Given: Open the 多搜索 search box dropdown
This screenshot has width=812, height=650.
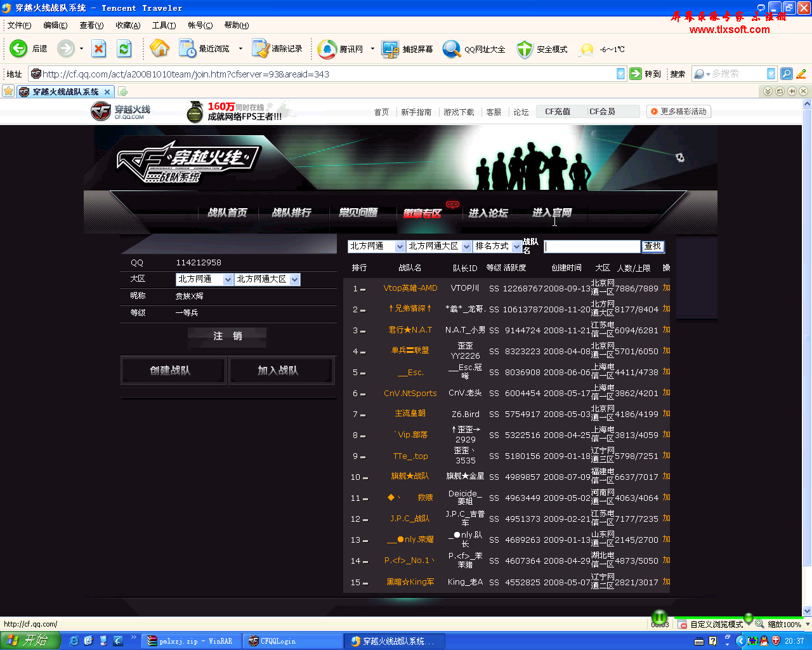Looking at the screenshot, I should click(x=771, y=74).
